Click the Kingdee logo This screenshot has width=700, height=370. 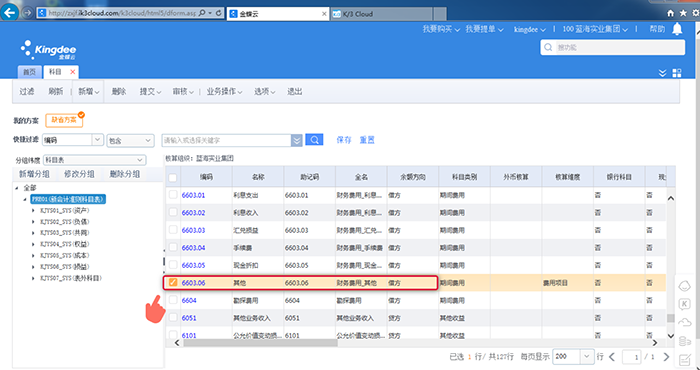[x=48, y=50]
